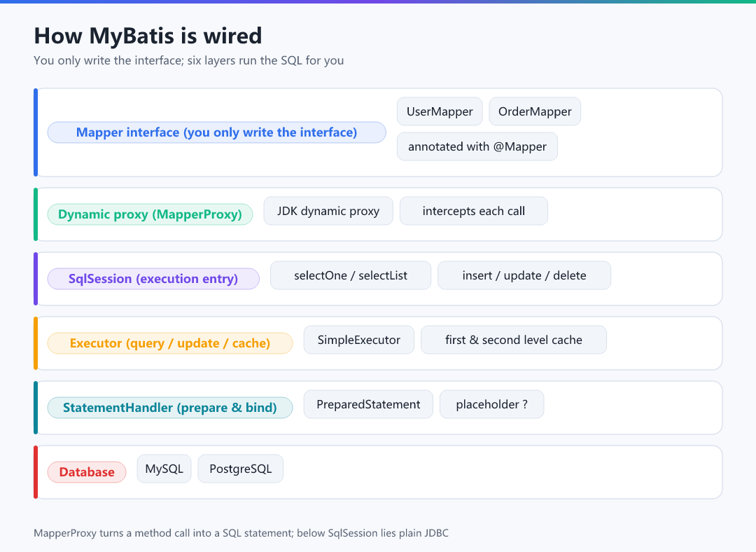Click the SqlSession (execution entry) label

[153, 278]
